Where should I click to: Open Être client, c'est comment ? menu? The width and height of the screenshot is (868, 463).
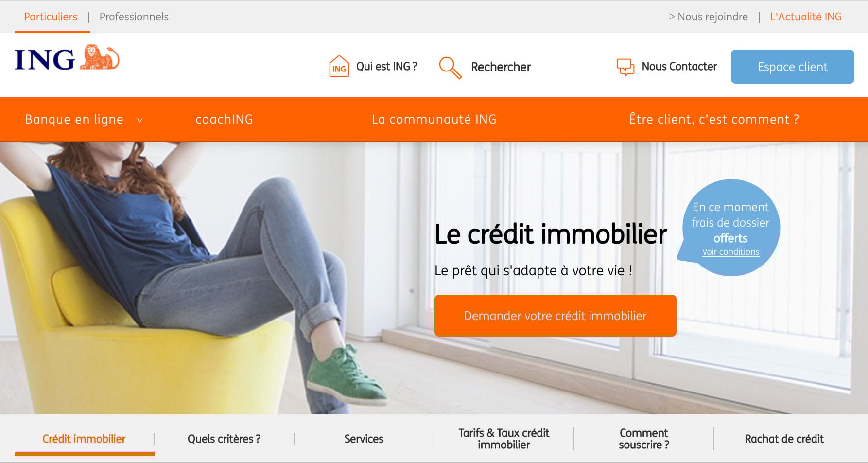pos(714,119)
